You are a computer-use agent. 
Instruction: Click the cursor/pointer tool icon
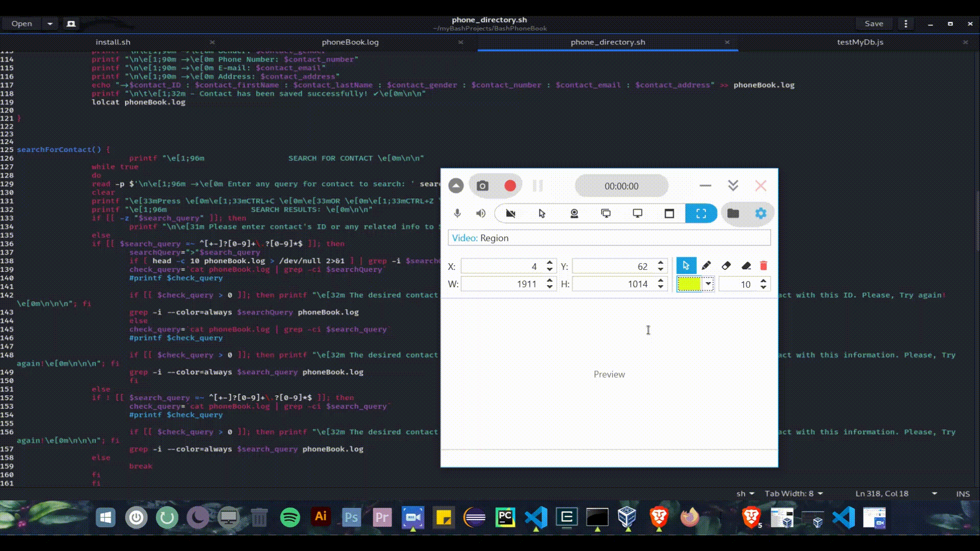(542, 213)
